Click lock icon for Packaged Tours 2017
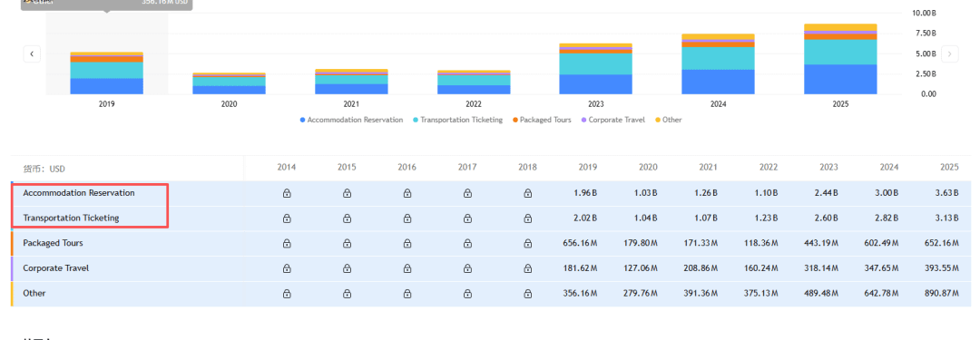980x340 pixels. click(x=467, y=244)
